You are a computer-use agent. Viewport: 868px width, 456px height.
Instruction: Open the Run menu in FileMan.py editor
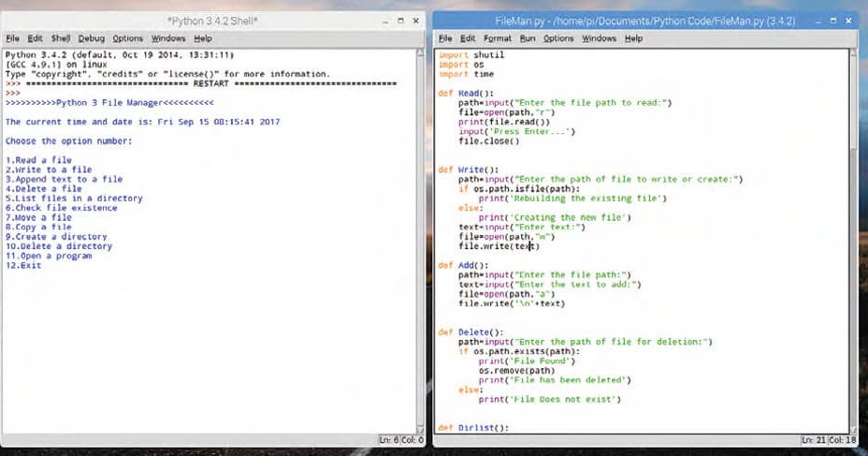(x=528, y=38)
